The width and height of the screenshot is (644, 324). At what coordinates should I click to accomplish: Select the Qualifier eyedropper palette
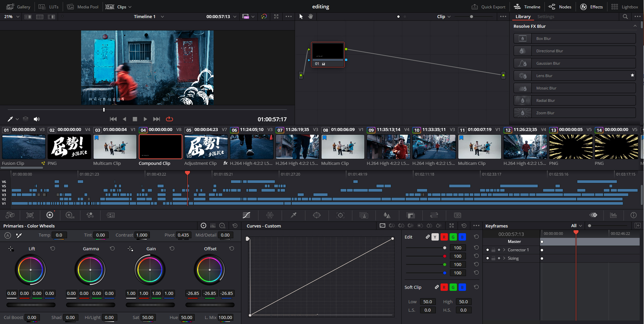point(293,215)
